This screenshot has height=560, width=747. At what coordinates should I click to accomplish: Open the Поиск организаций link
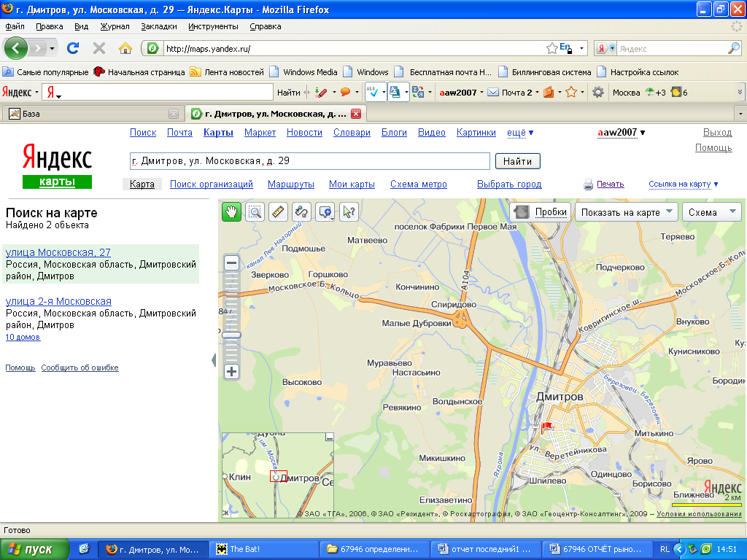(212, 184)
